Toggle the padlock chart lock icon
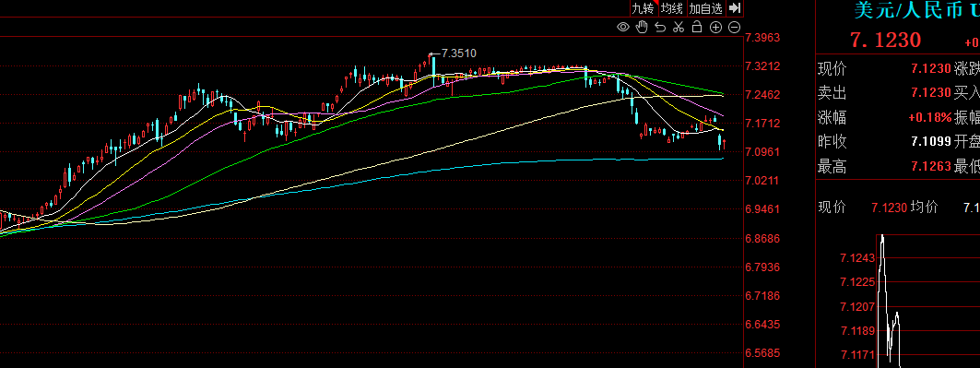 point(697,27)
